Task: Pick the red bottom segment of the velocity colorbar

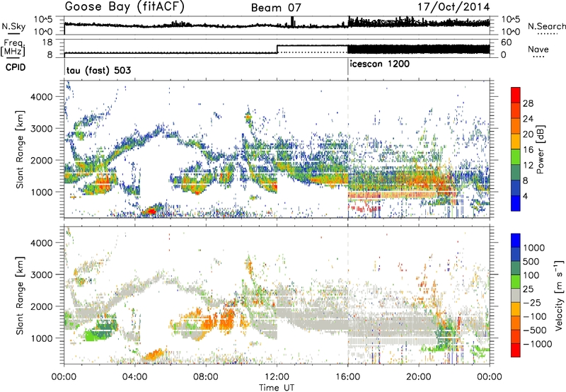Action: point(516,350)
